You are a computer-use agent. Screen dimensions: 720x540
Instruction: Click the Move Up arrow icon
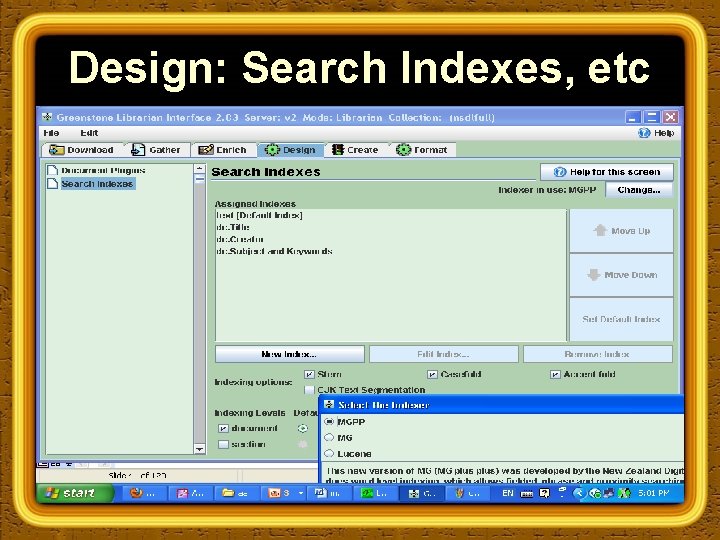pos(600,231)
